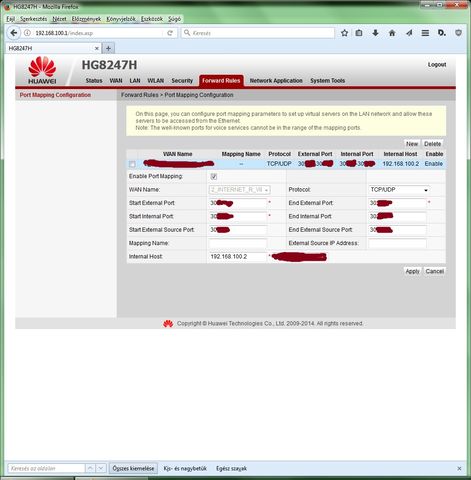Open the Súgó menu
The height and width of the screenshot is (480, 471).
174,19
